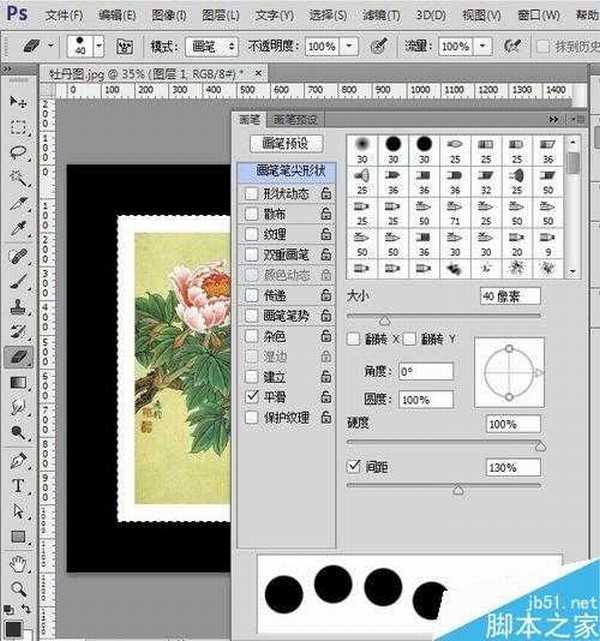Select the Eraser tool in the toolbox
The height and width of the screenshot is (641, 600).
18,356
